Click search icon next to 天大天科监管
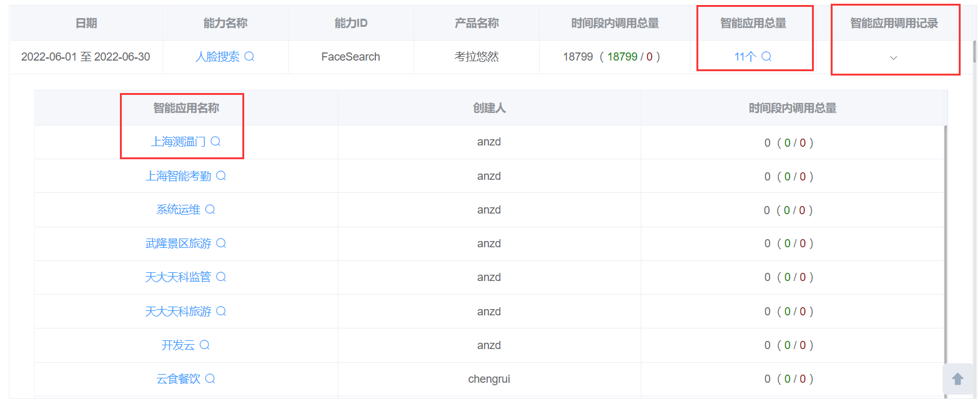Image resolution: width=980 pixels, height=399 pixels. [221, 277]
